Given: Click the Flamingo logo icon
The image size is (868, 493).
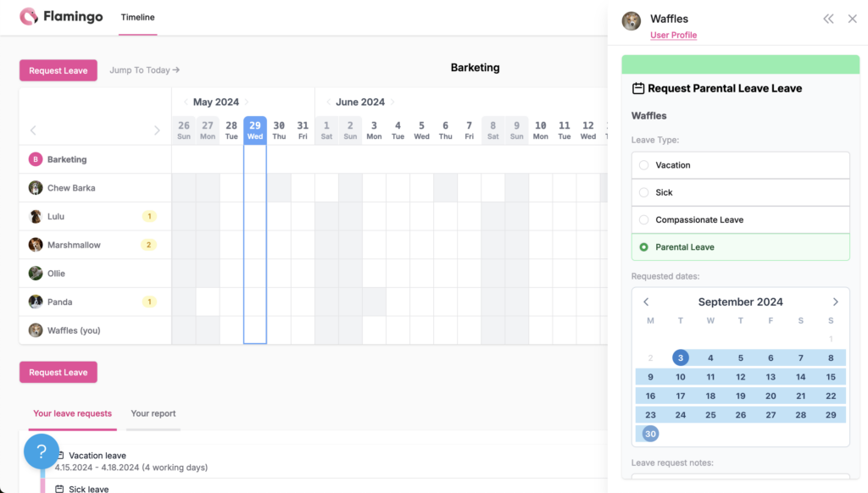Looking at the screenshot, I should coord(29,16).
